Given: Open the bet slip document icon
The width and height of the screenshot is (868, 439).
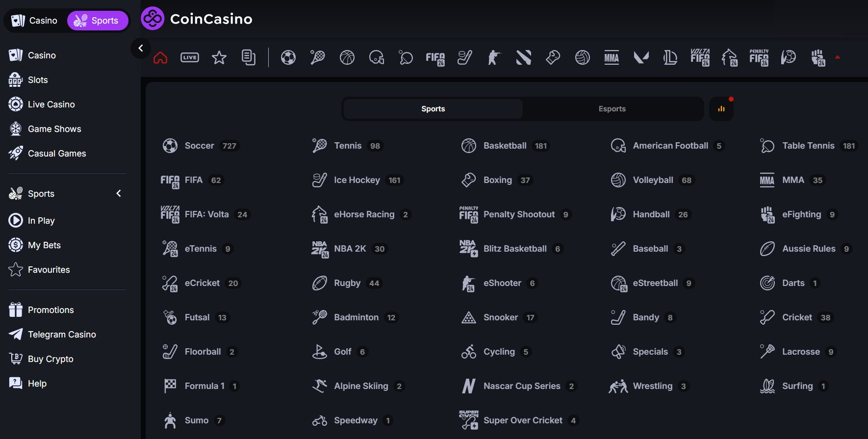Looking at the screenshot, I should [x=249, y=58].
